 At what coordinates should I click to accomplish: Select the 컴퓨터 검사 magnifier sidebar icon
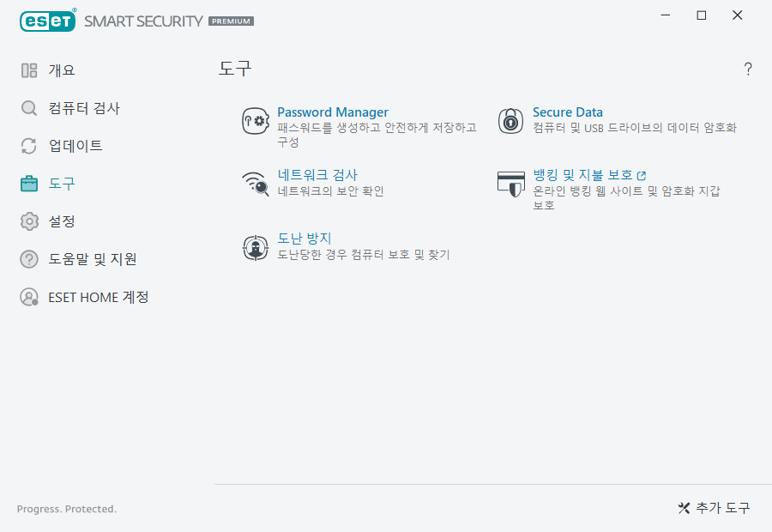(x=28, y=108)
